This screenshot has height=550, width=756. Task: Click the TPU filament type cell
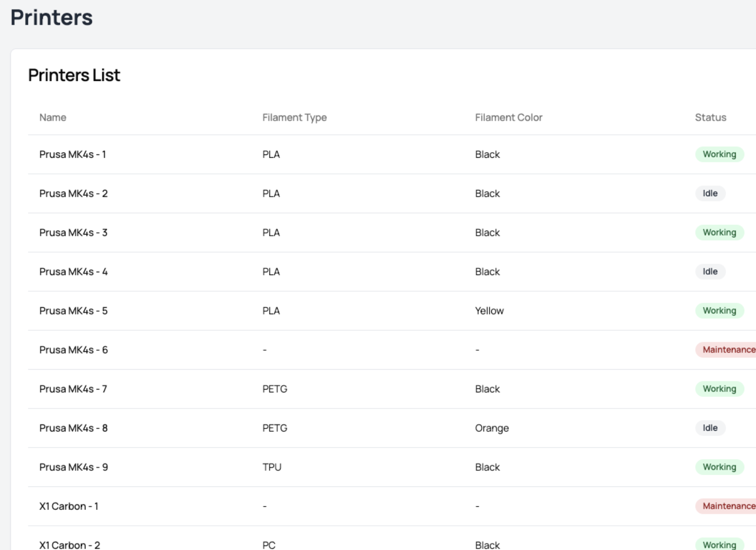point(272,467)
